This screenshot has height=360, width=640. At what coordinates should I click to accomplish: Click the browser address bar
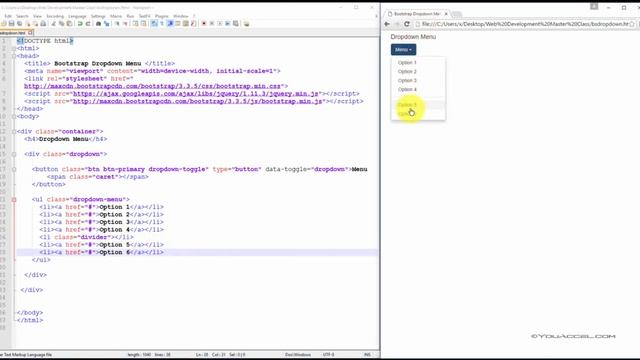tap(524, 24)
